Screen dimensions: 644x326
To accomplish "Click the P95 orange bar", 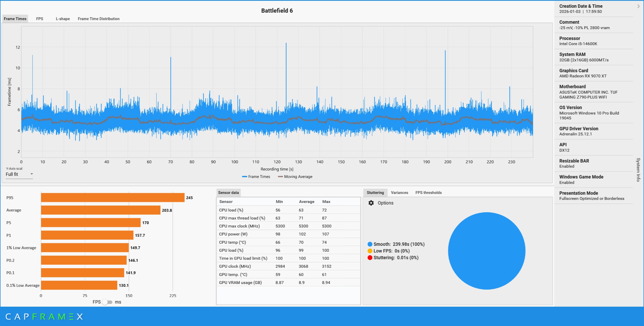I will (113, 198).
